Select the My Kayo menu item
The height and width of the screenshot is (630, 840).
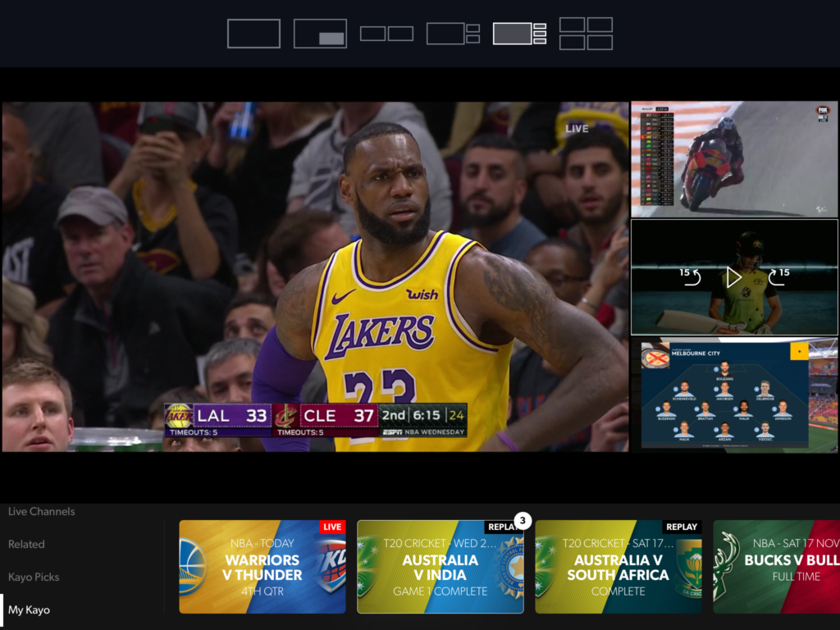coord(29,609)
